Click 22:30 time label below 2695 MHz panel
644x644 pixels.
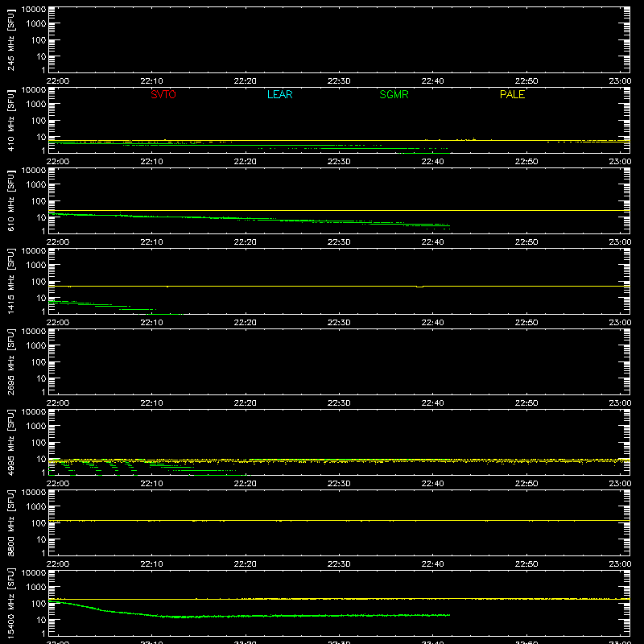click(339, 403)
